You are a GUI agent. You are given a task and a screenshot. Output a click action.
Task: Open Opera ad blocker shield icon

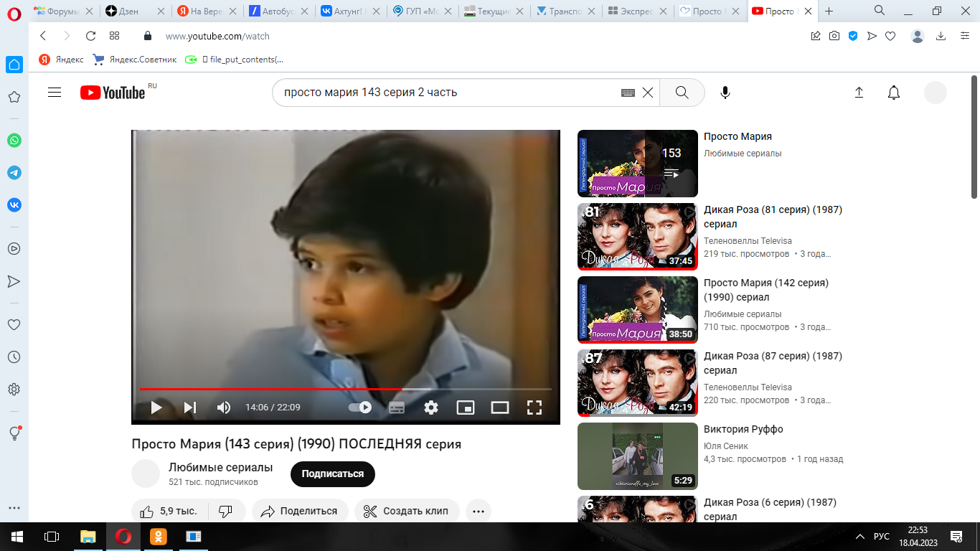coord(853,36)
